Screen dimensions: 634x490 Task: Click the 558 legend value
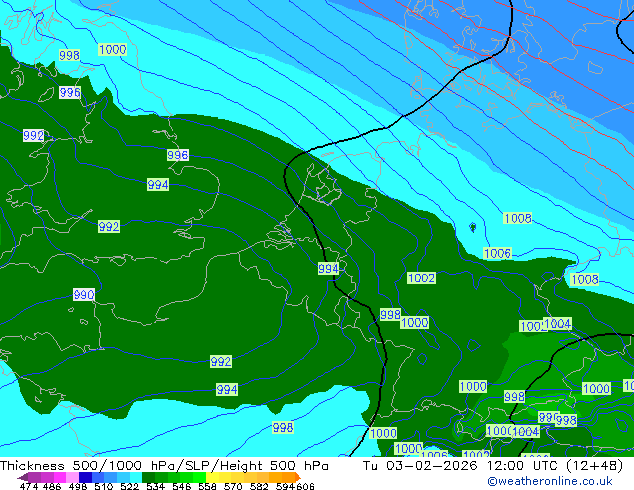click(x=207, y=486)
